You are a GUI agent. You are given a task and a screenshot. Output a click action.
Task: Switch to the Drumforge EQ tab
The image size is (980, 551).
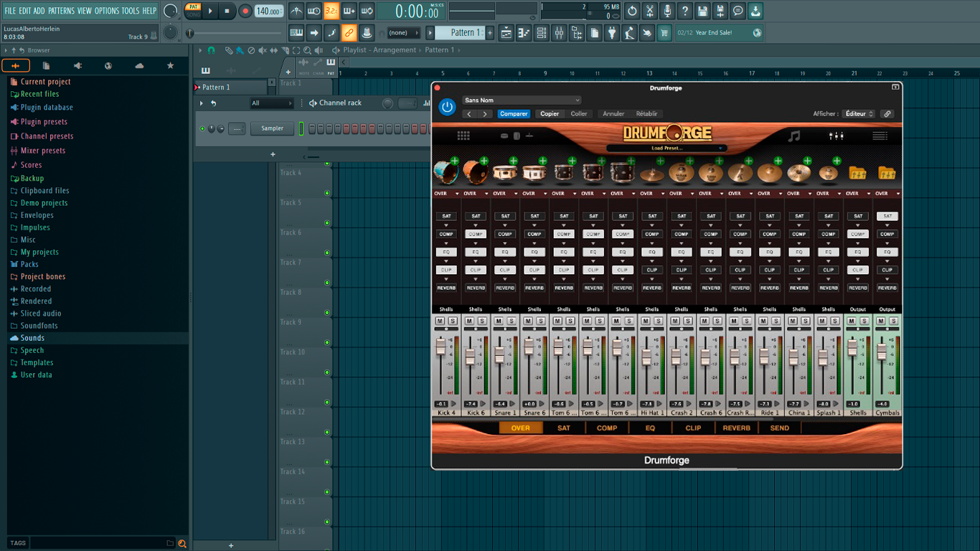pyautogui.click(x=650, y=428)
